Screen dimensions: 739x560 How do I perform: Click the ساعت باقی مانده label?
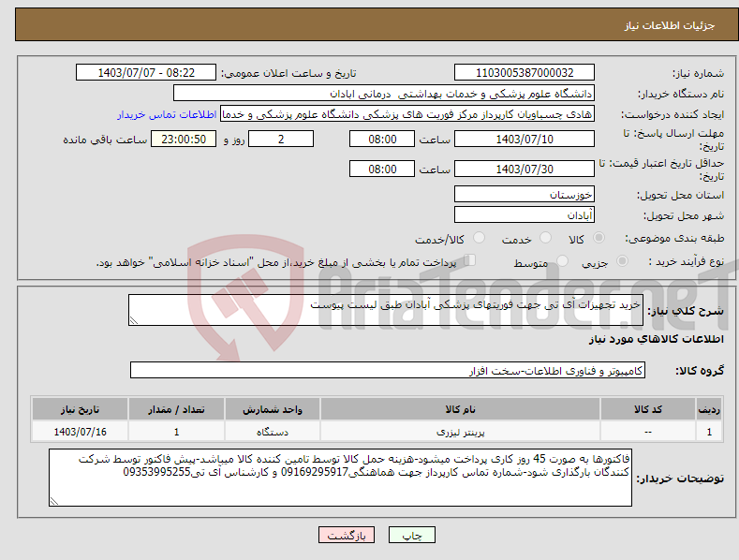tap(105, 140)
